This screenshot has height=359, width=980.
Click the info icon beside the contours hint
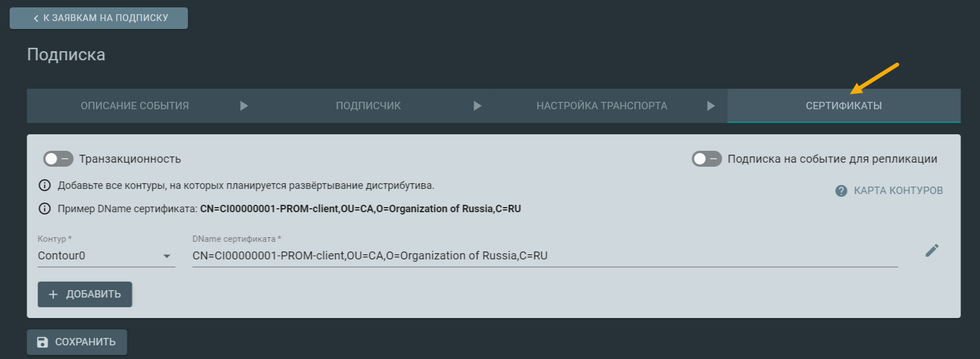tap(44, 185)
